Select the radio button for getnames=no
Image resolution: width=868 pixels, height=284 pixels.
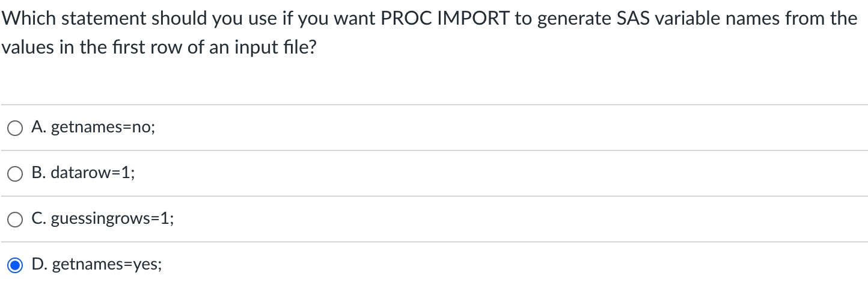click(x=16, y=128)
